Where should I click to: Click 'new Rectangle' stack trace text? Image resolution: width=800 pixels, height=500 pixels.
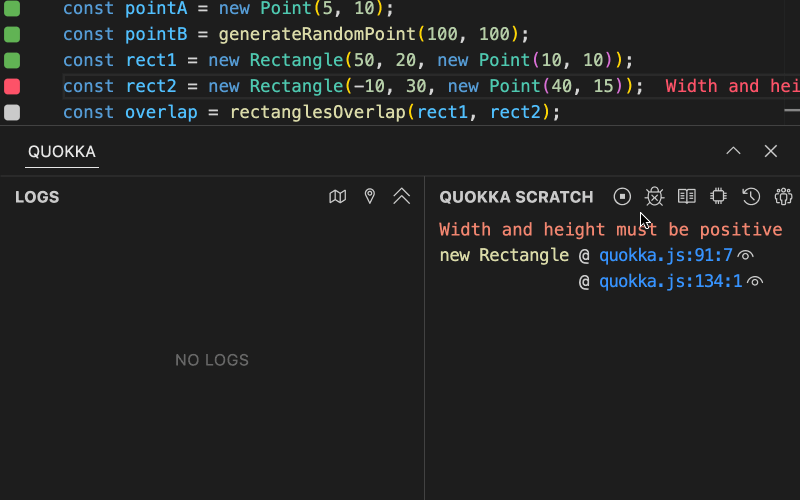[x=504, y=255]
